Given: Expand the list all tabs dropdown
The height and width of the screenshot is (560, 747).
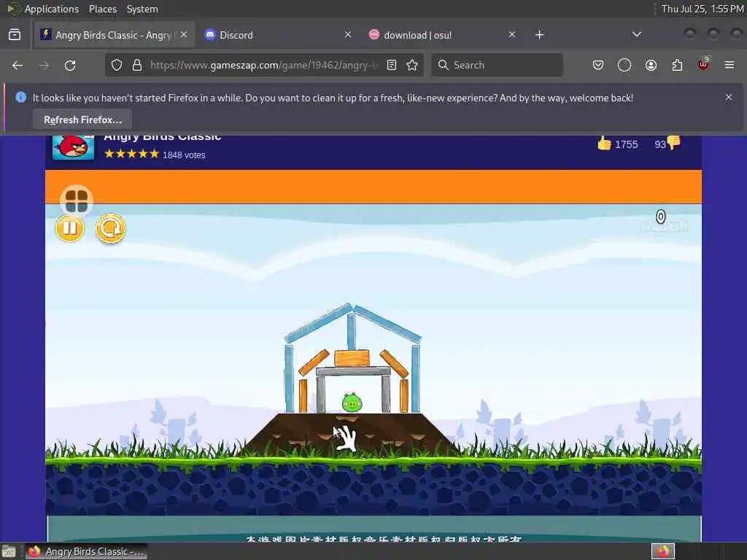Looking at the screenshot, I should (636, 34).
